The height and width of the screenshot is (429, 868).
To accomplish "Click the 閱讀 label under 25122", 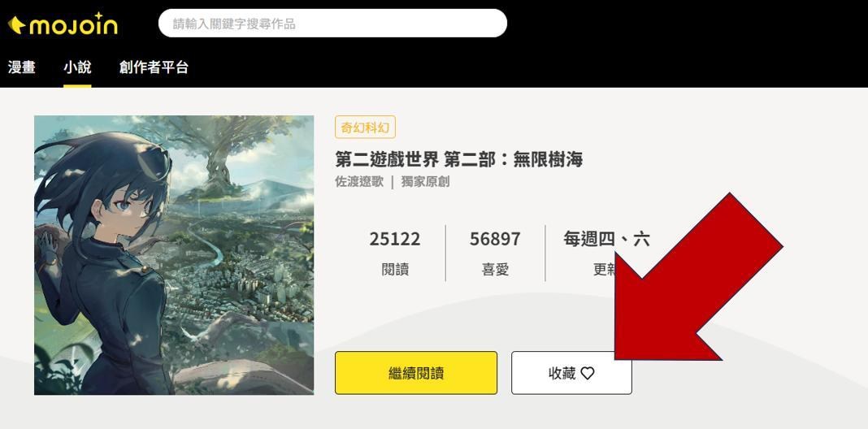I will pyautogui.click(x=395, y=270).
